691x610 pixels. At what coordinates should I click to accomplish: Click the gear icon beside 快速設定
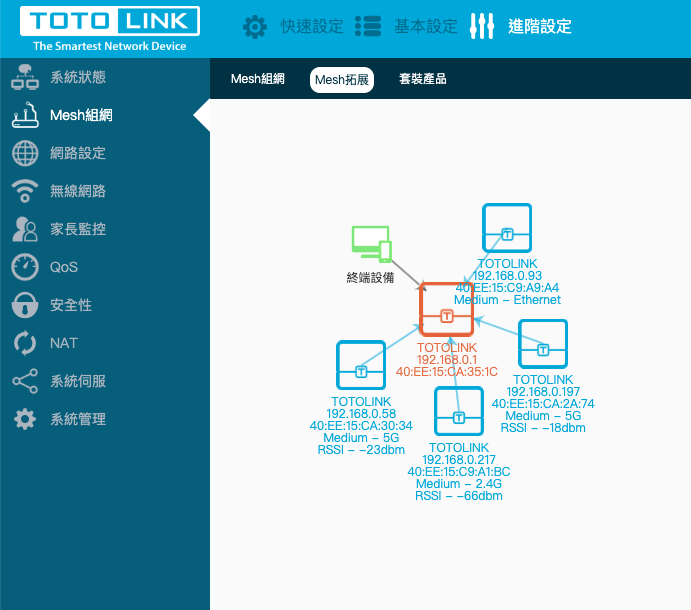click(255, 26)
